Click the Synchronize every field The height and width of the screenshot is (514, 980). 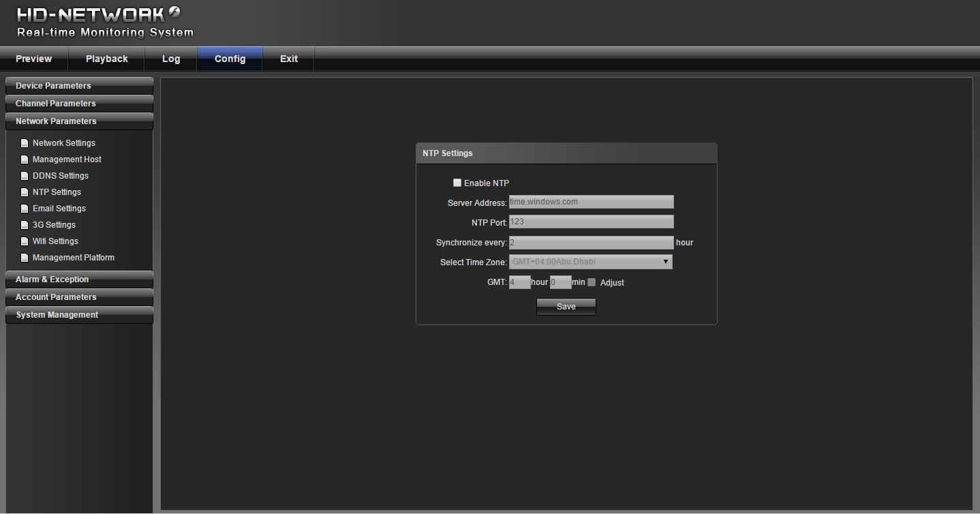(592, 243)
